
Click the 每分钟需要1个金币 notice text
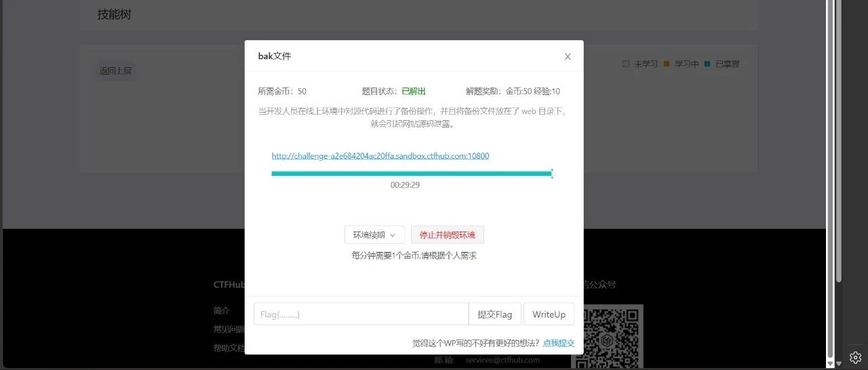click(x=414, y=255)
